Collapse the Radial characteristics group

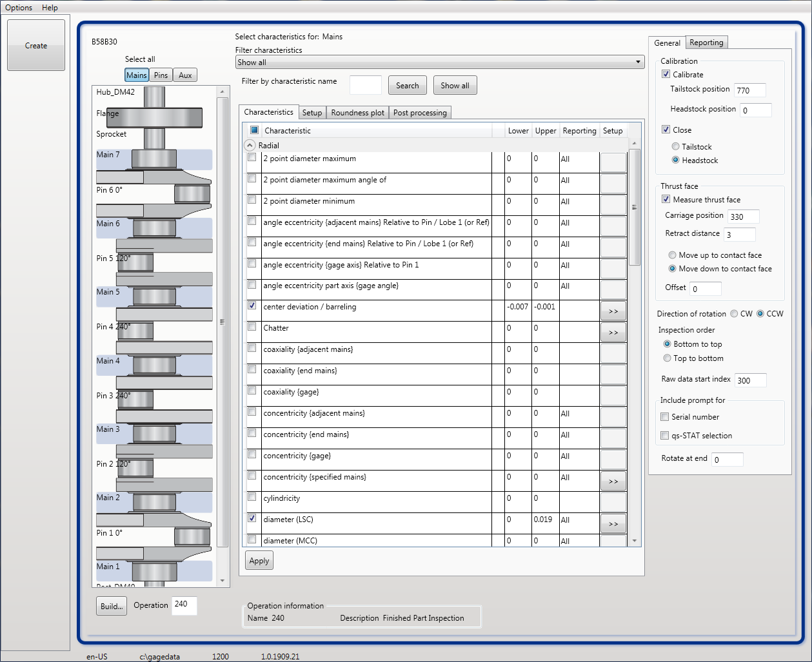click(250, 145)
